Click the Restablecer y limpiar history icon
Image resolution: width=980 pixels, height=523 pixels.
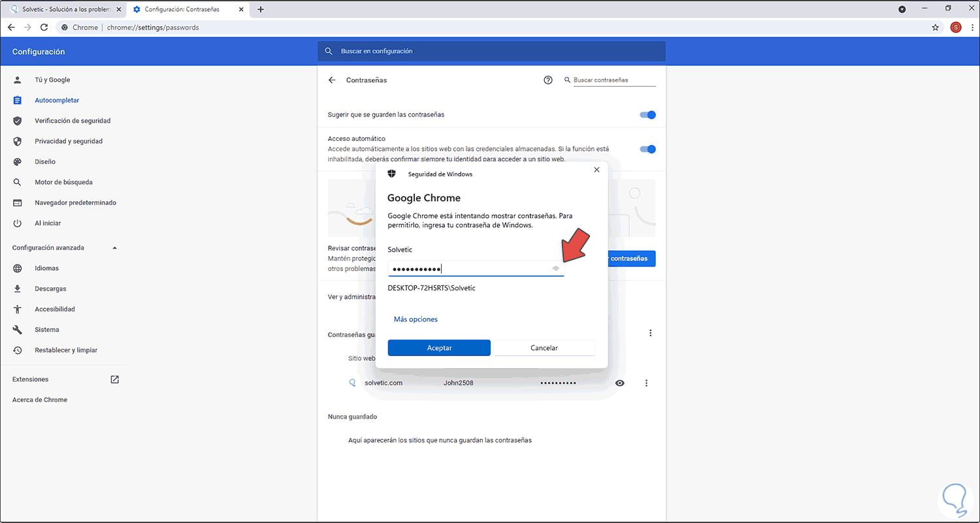pyautogui.click(x=18, y=351)
